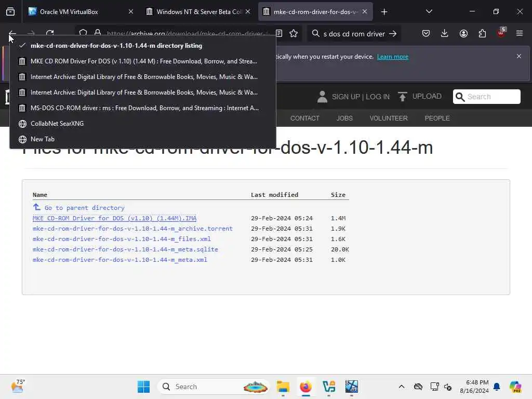
Task: Open the Extensions puzzle icon
Action: [x=482, y=33]
